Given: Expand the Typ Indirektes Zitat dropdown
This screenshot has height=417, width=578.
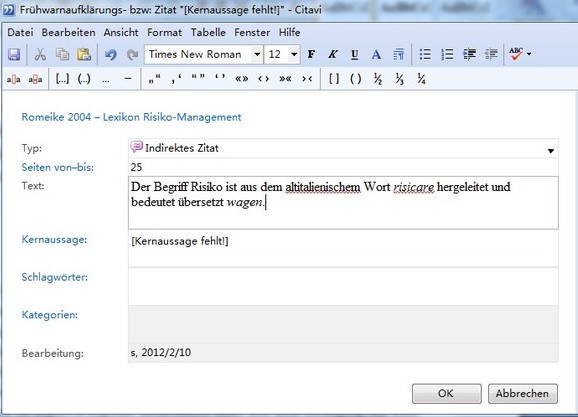Looking at the screenshot, I should [551, 150].
